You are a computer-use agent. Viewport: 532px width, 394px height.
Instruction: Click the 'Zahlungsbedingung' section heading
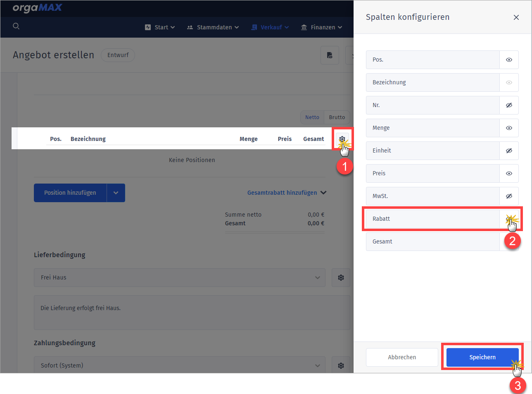coord(64,343)
